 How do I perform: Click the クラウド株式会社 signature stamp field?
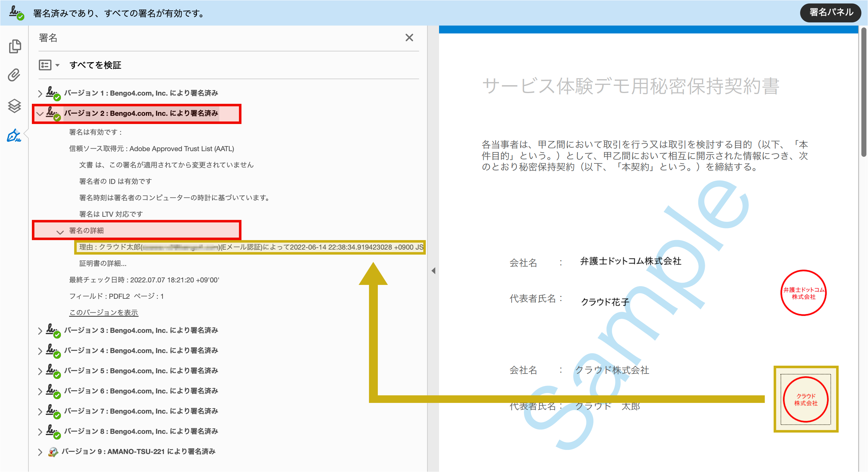pos(806,399)
